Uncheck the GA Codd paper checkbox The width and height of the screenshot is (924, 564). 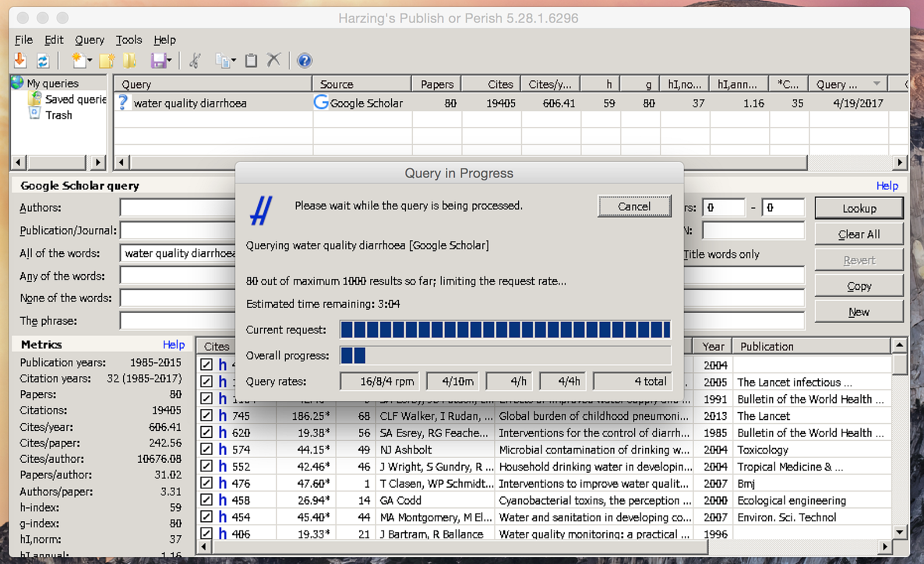point(206,500)
